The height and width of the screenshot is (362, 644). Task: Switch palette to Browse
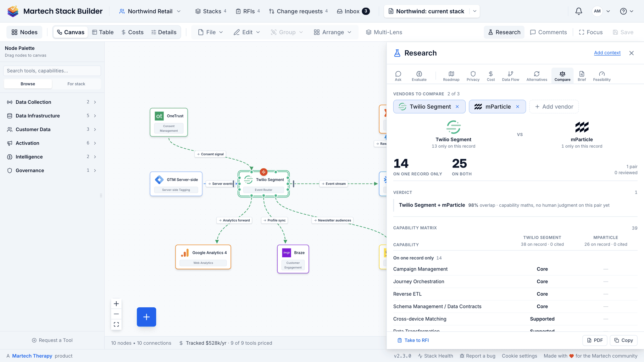28,84
